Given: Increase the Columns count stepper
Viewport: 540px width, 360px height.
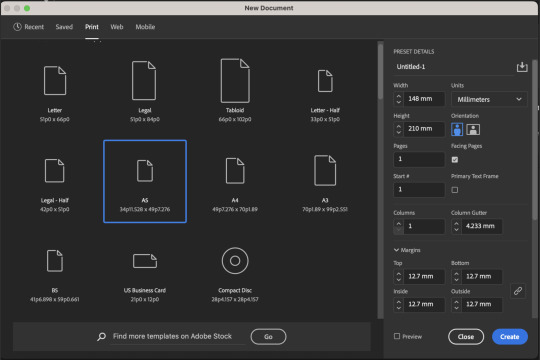Looking at the screenshot, I should coord(398,223).
